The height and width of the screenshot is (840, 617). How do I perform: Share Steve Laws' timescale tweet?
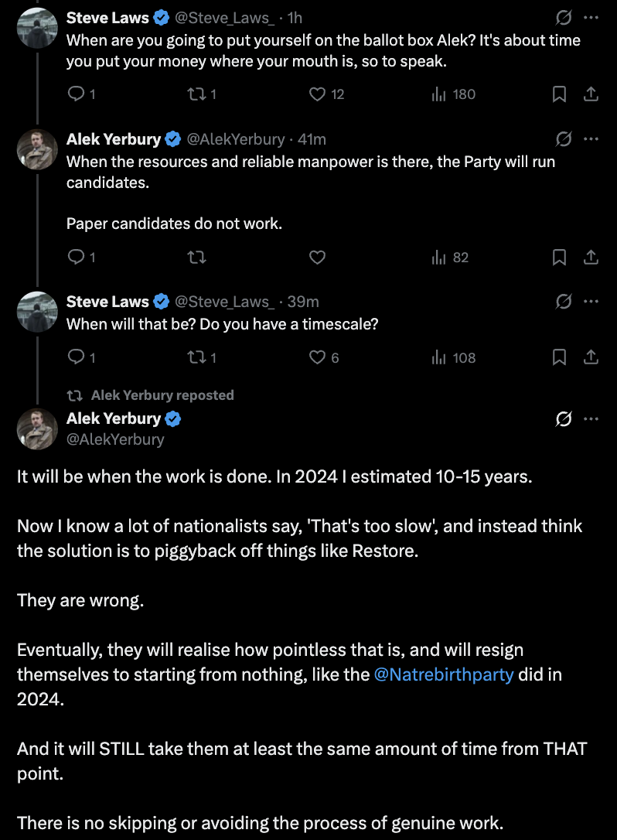coord(590,357)
